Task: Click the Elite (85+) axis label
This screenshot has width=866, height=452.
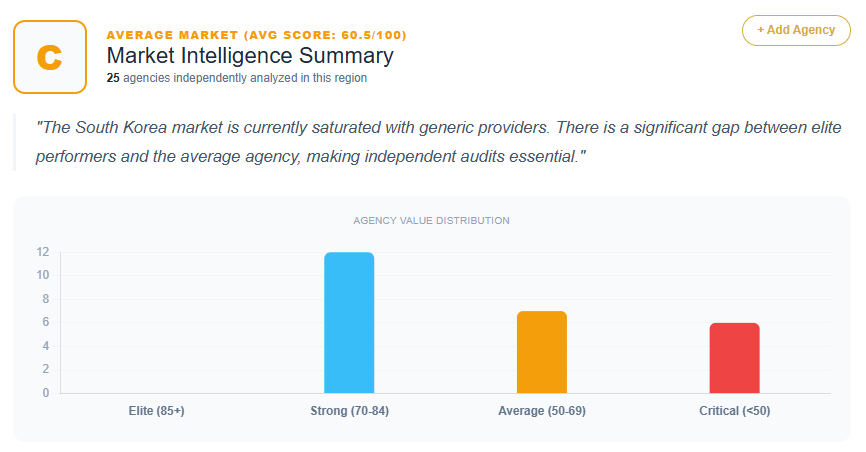Action: [x=157, y=411]
